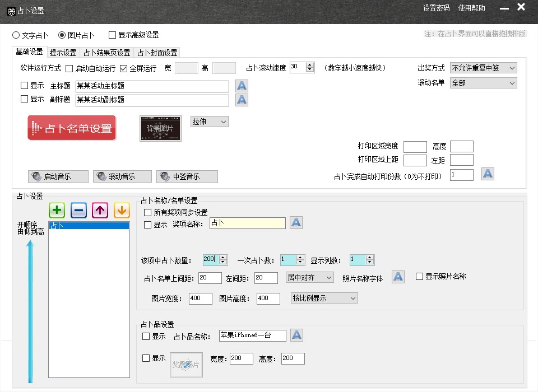Switch to the 占卜结果页设置 tab
The width and height of the screenshot is (538, 392).
[x=106, y=53]
